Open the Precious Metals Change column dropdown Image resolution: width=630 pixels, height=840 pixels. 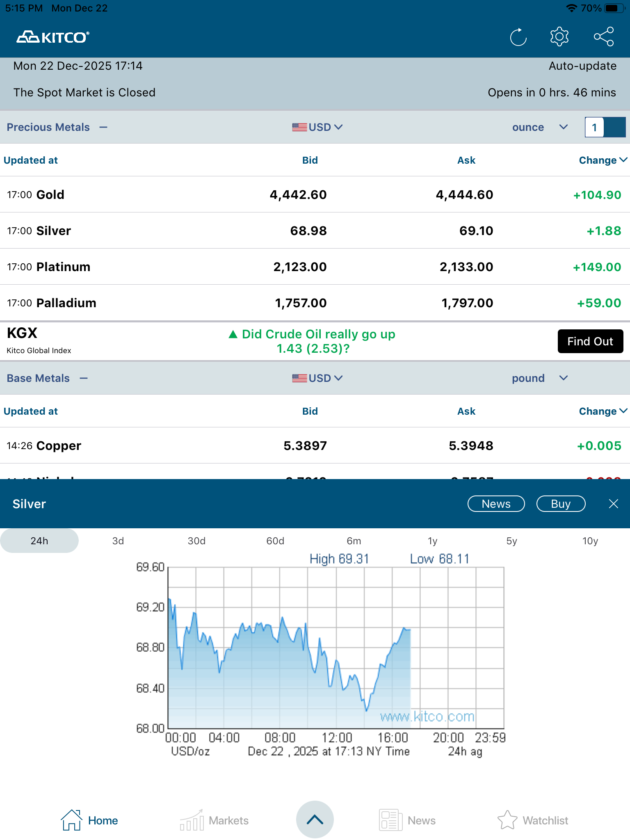(x=603, y=160)
